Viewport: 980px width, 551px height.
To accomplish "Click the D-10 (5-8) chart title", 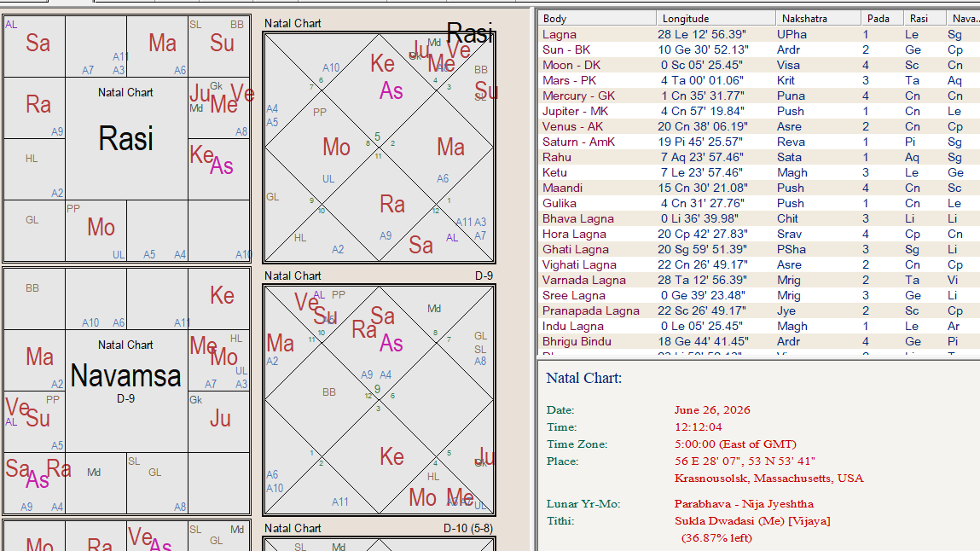I will point(468,529).
